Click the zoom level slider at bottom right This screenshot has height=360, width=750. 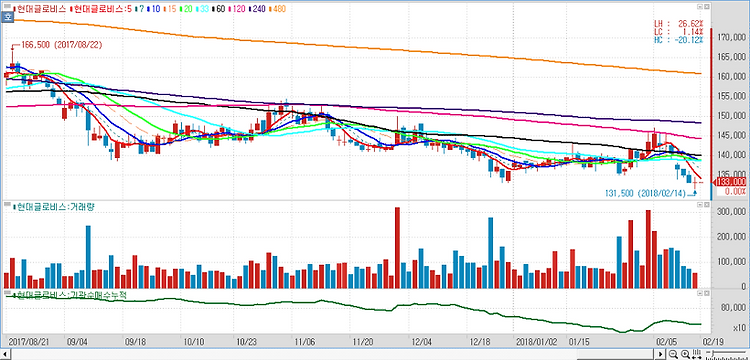point(726,354)
